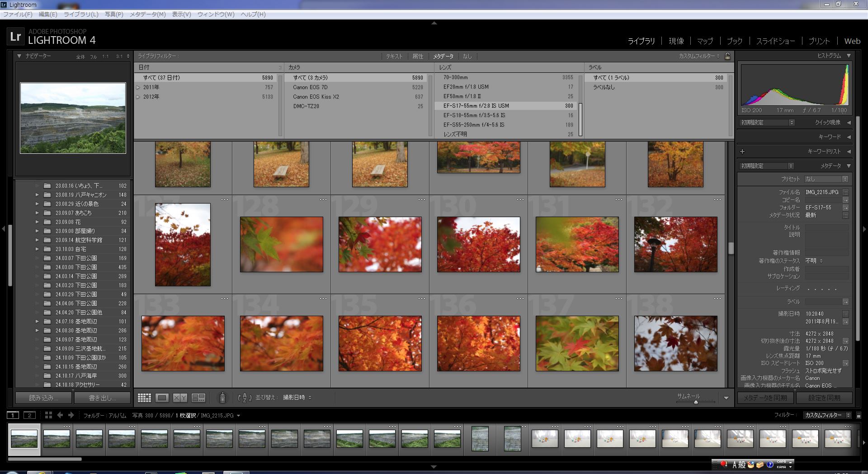Open the secondary display window button 2
This screenshot has height=474, width=868.
pyautogui.click(x=29, y=415)
